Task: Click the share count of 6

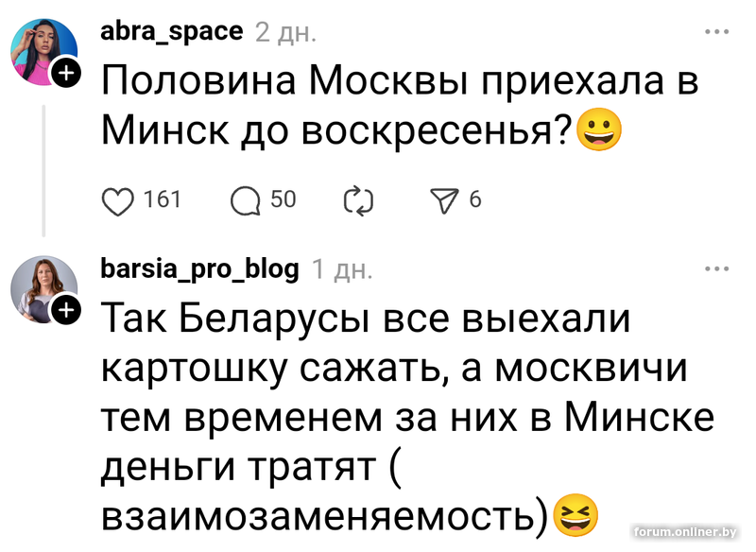Action: click(474, 199)
